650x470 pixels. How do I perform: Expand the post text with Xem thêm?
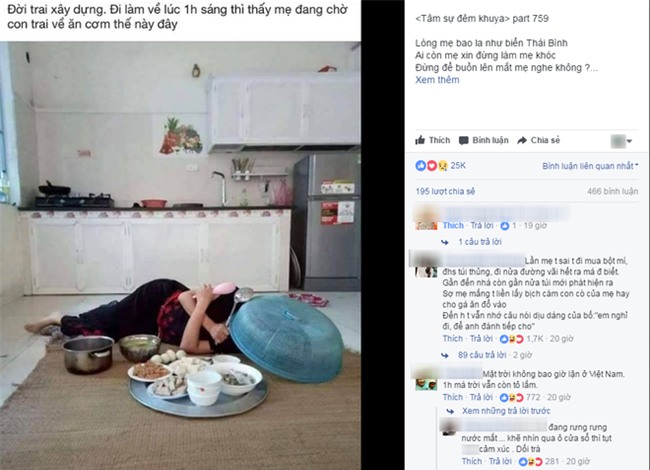(437, 80)
